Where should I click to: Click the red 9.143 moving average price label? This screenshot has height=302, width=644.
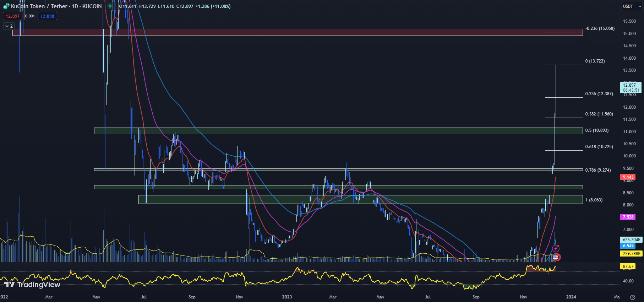[628, 177]
